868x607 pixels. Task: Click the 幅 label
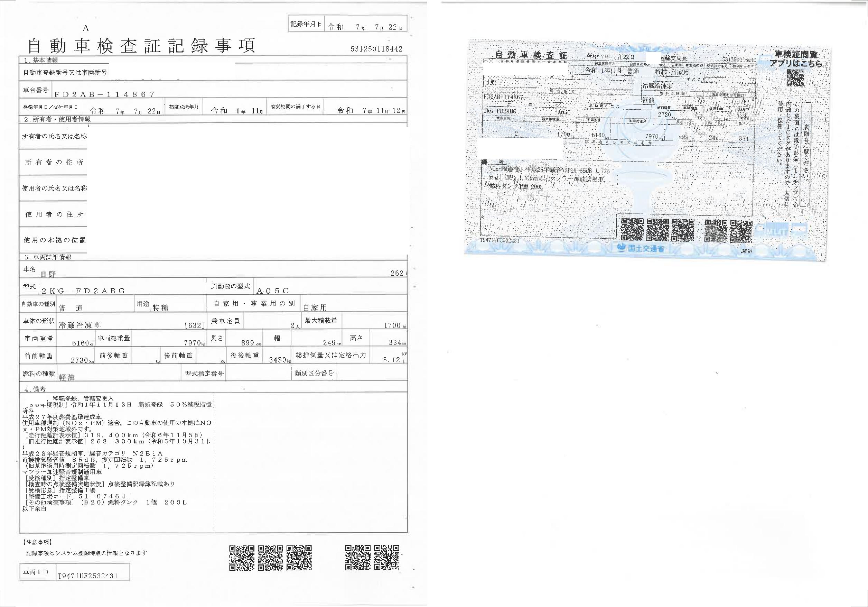click(277, 338)
